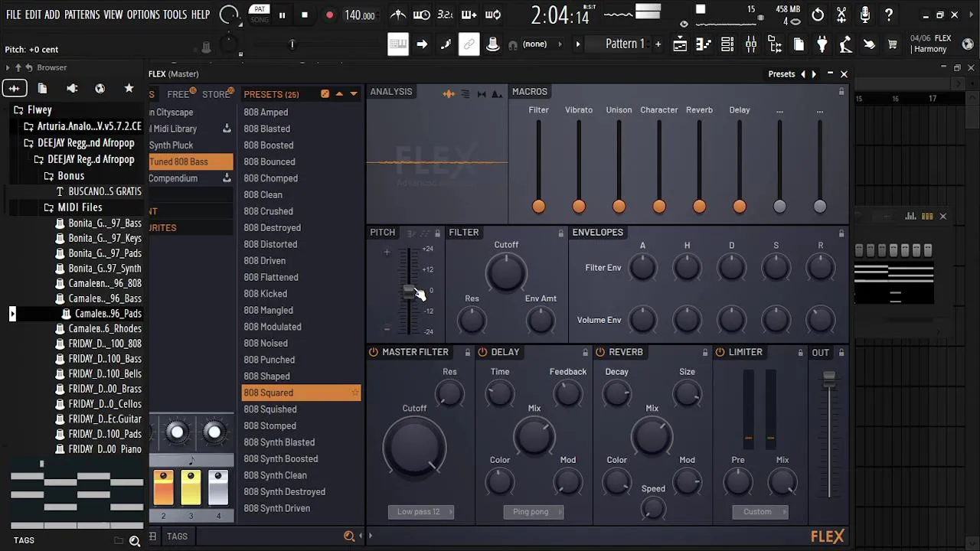Click the stamp tool icon

[493, 44]
